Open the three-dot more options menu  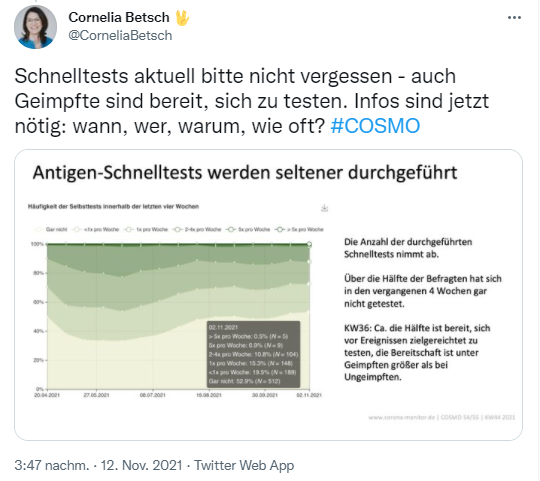pyautogui.click(x=514, y=18)
